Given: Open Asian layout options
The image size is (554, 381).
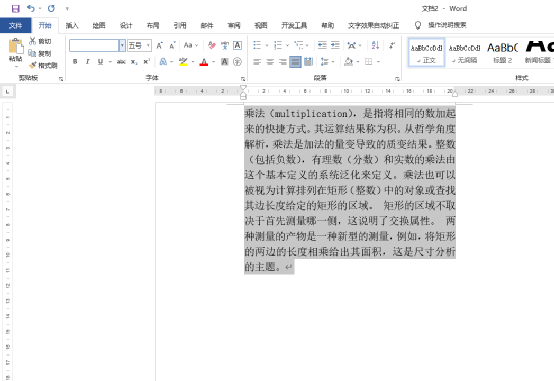Looking at the screenshot, I should [x=352, y=45].
